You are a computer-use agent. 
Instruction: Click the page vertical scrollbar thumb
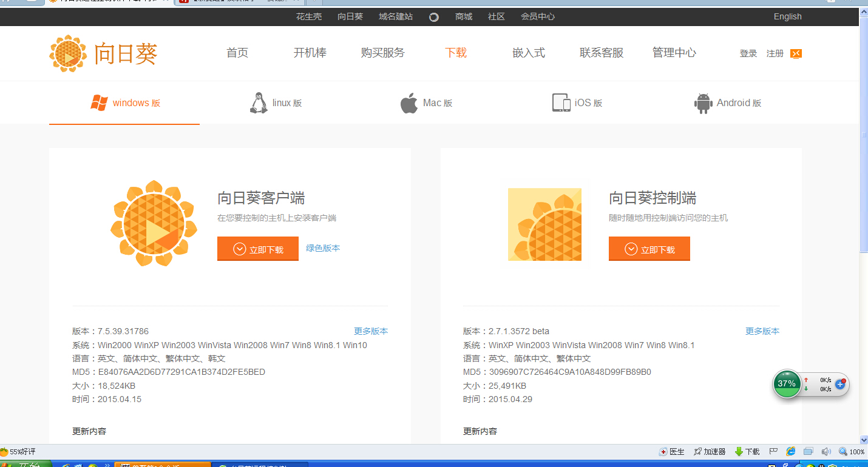(864, 135)
